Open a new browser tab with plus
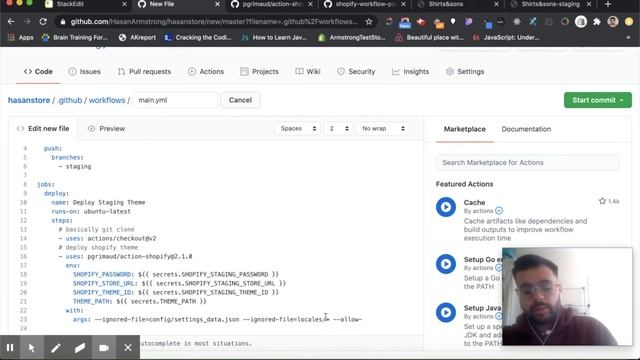Viewport: 640px width, 360px height. (x=608, y=4)
